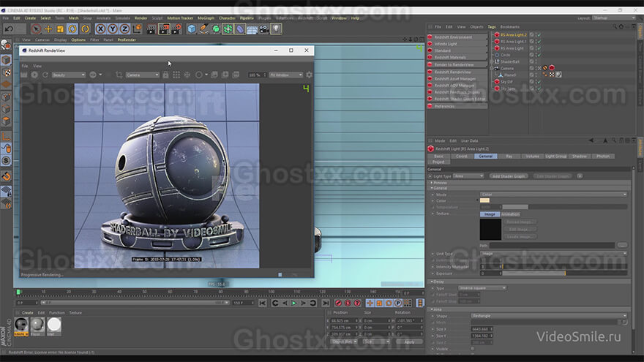Open Redshift Asset Manager button
The width and height of the screenshot is (644, 362).
[x=457, y=78]
